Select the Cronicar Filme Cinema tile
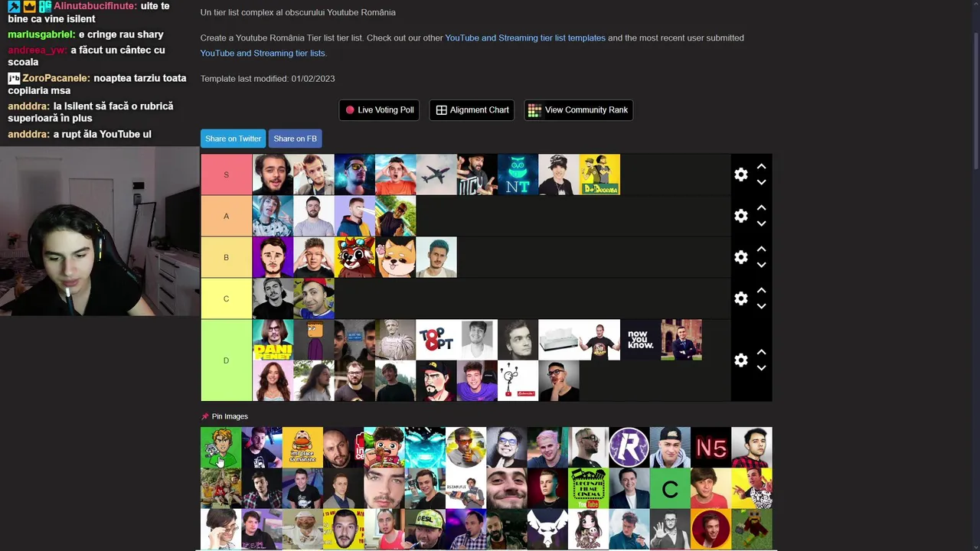This screenshot has width=980, height=551. coord(588,488)
